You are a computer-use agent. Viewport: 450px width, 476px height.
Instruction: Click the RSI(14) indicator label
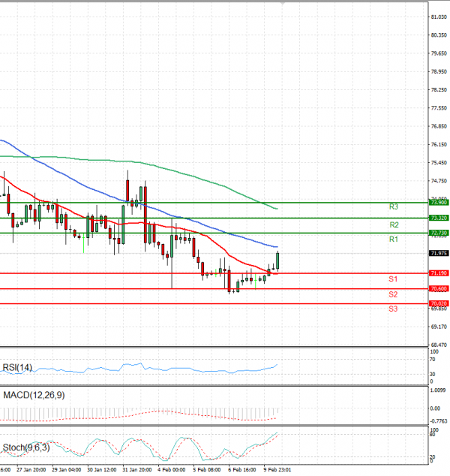(17, 368)
